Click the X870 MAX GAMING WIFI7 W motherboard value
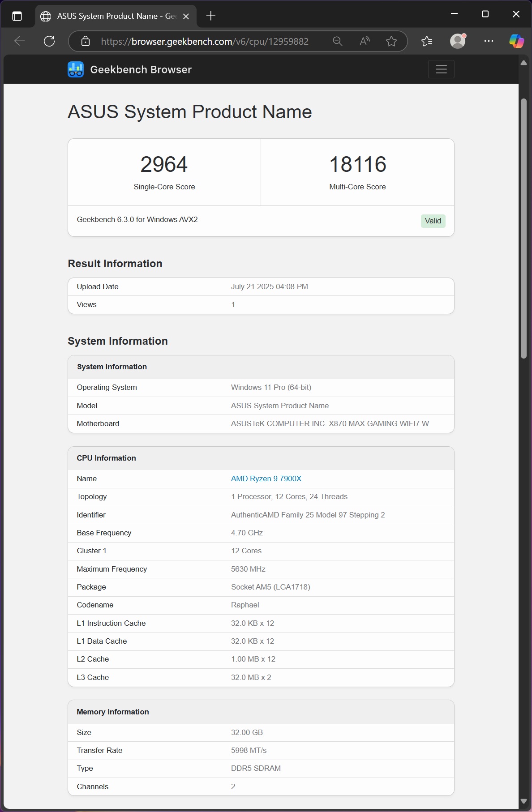This screenshot has width=532, height=812. (330, 423)
